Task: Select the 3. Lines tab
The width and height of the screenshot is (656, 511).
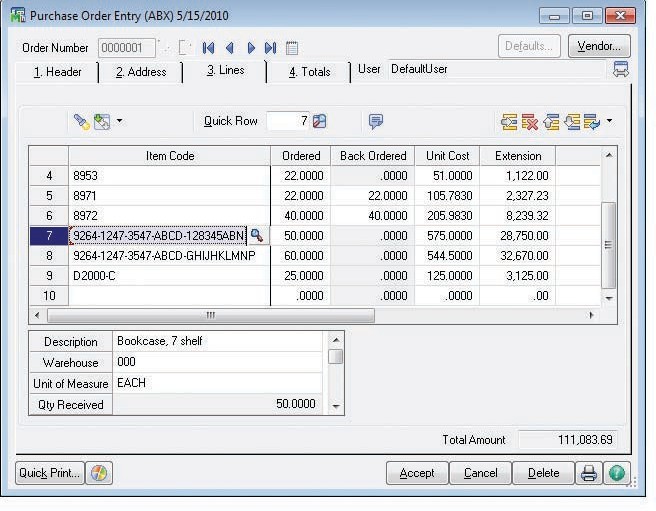Action: point(225,70)
